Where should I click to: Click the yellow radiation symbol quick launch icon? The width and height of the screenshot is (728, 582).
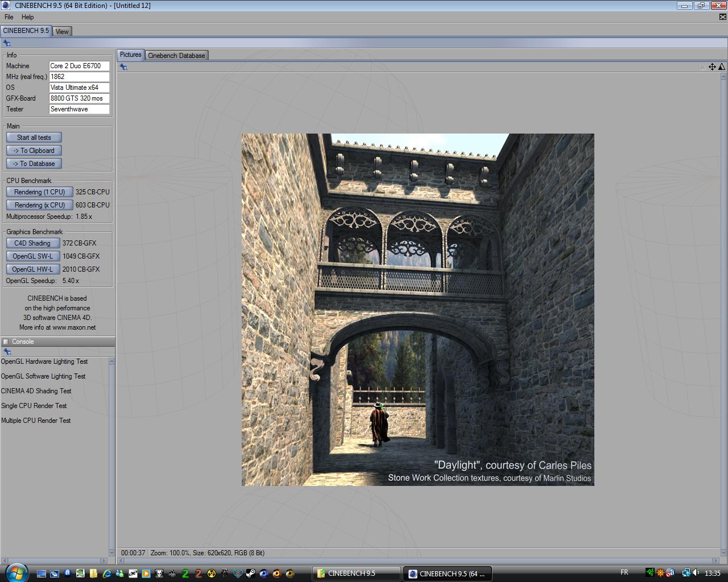(211, 573)
